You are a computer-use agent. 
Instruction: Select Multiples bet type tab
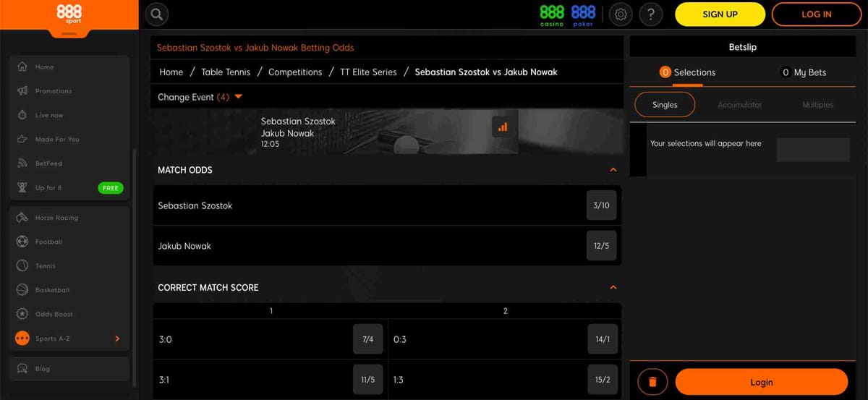point(817,105)
